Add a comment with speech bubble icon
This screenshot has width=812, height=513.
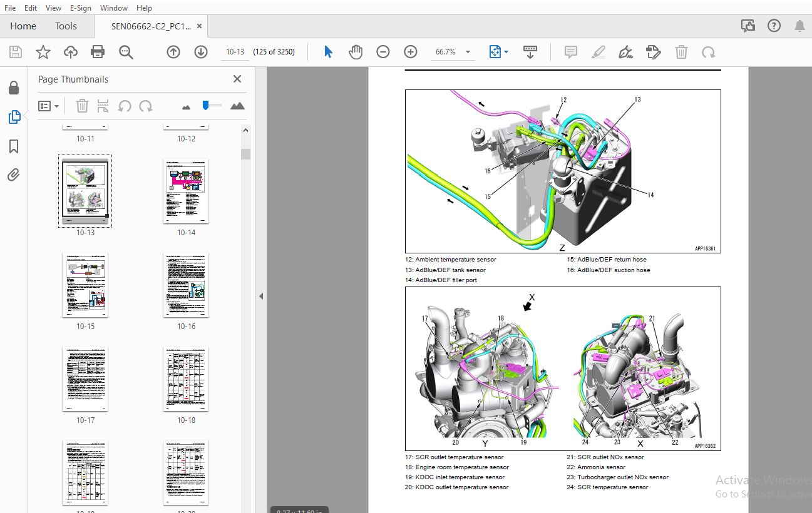[571, 52]
